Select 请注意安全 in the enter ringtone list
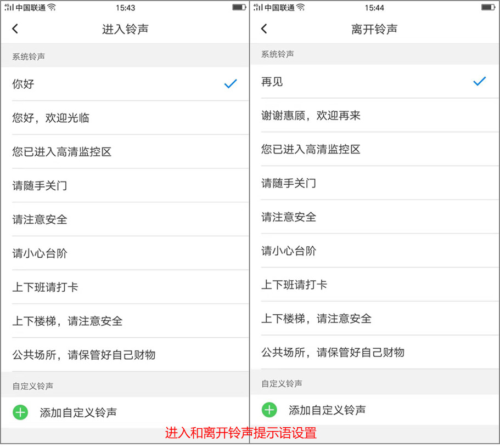Screen dimensions: 500x448 40,219
